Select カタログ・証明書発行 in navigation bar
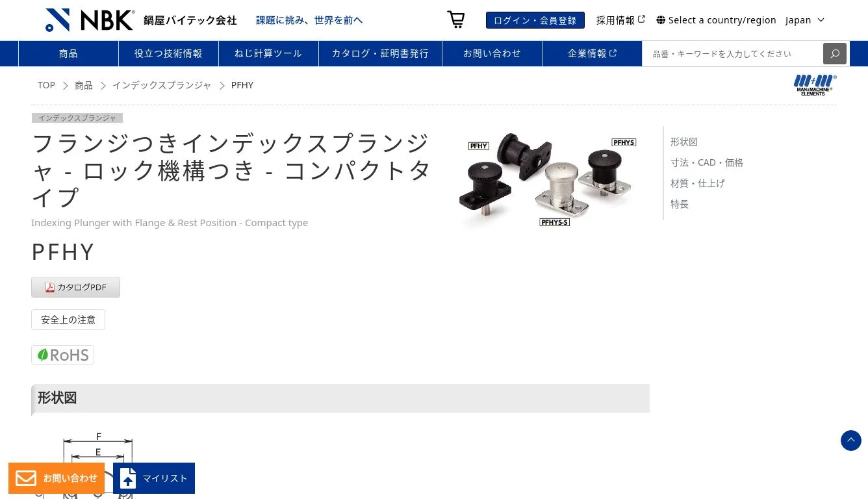 coord(380,53)
